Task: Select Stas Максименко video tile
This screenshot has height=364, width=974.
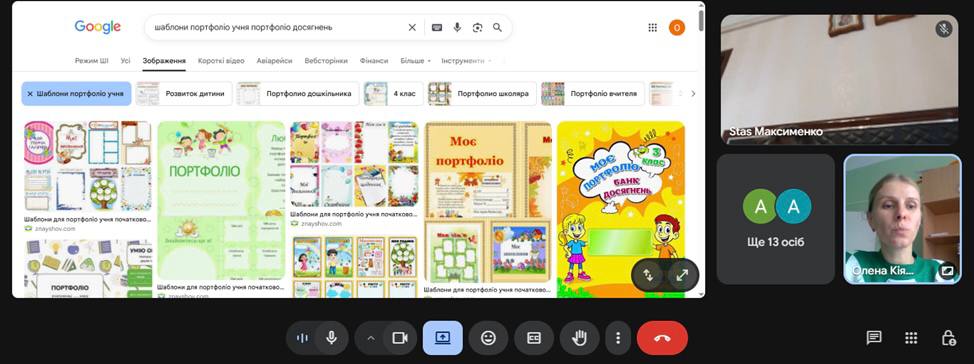Action: tap(839, 80)
